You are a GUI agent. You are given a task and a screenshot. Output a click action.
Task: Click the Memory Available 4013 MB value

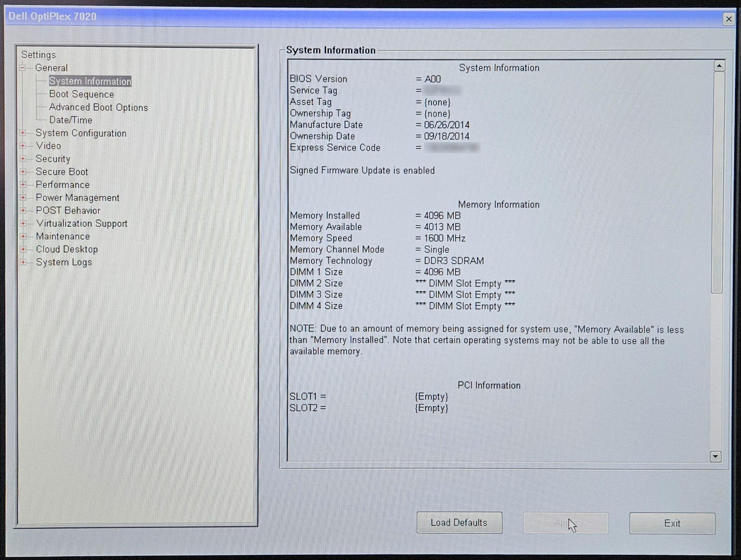tap(442, 227)
